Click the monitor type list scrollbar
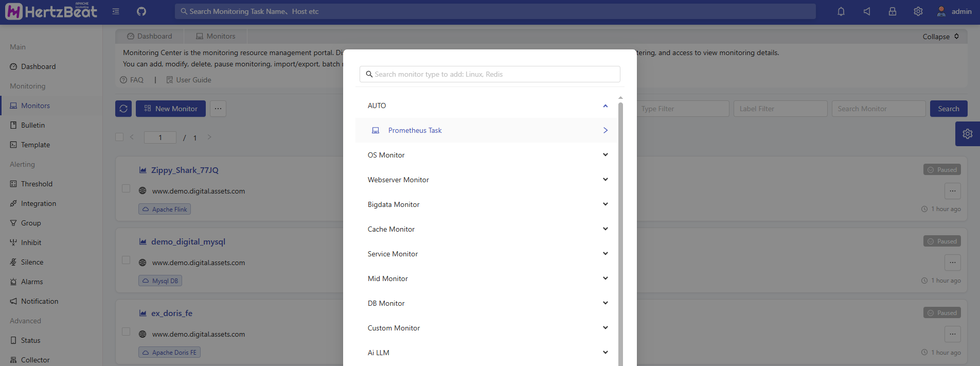 coord(620,232)
